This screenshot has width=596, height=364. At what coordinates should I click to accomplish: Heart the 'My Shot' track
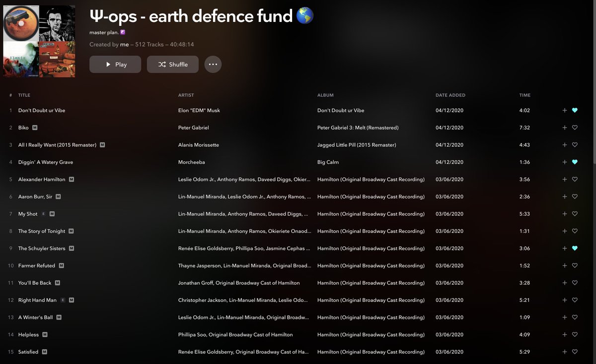coord(575,214)
